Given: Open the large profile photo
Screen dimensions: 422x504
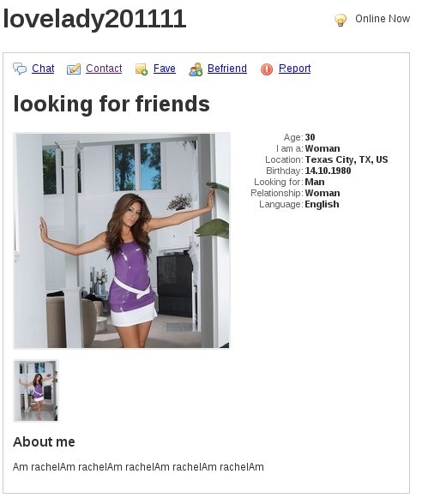Looking at the screenshot, I should coord(122,240).
